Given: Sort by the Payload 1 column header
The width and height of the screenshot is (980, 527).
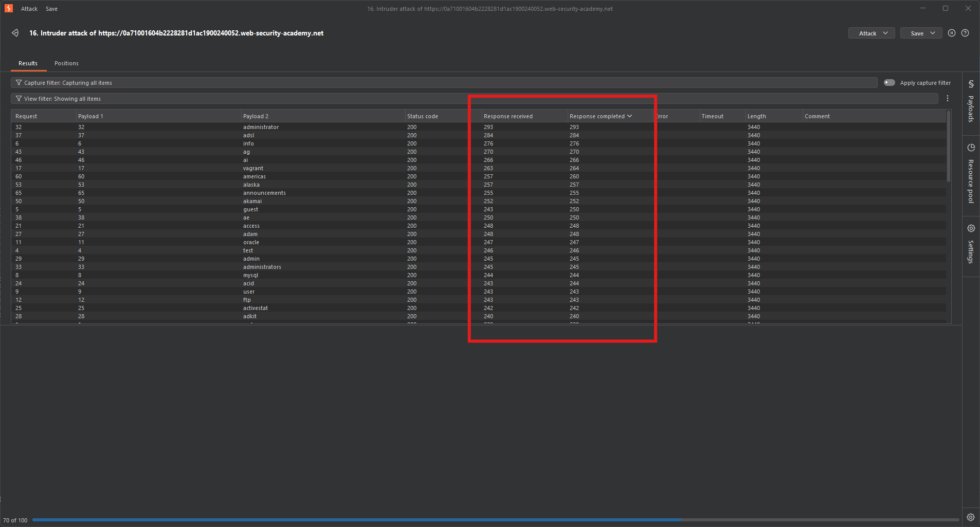Looking at the screenshot, I should pyautogui.click(x=159, y=116).
